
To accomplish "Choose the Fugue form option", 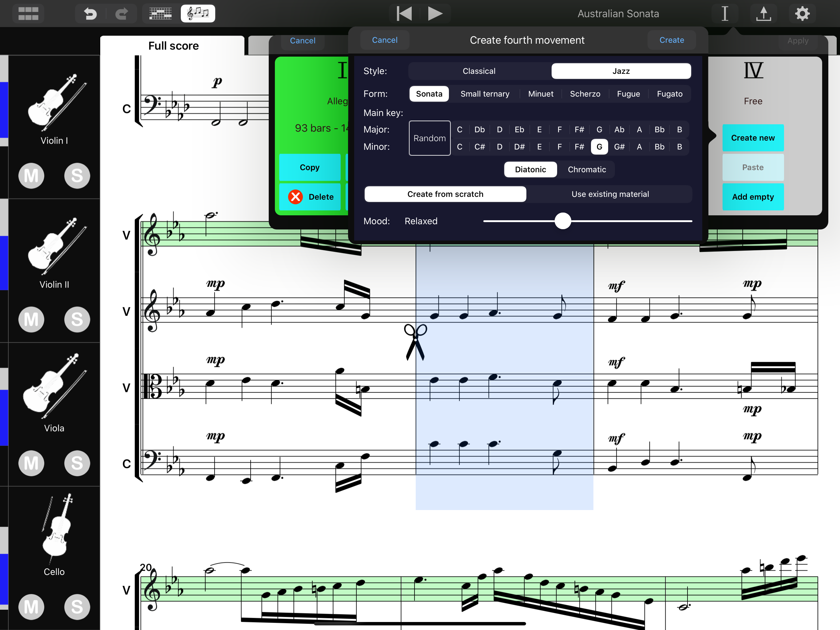I will (x=628, y=94).
